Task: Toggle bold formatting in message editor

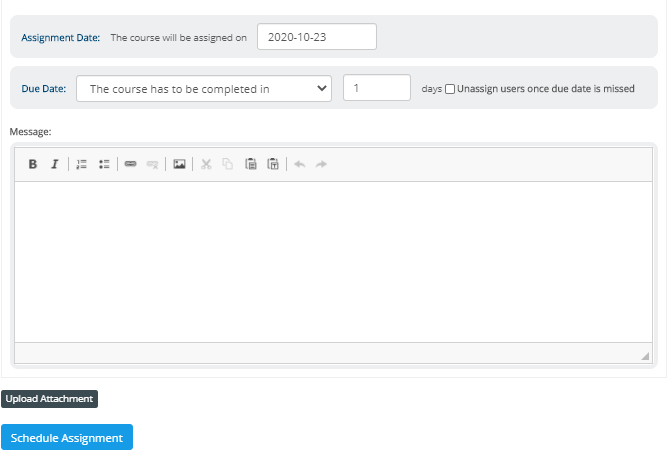Action: point(33,164)
